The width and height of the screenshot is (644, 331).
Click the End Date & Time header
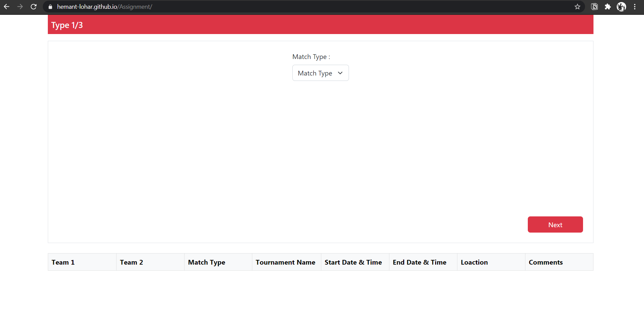423,262
